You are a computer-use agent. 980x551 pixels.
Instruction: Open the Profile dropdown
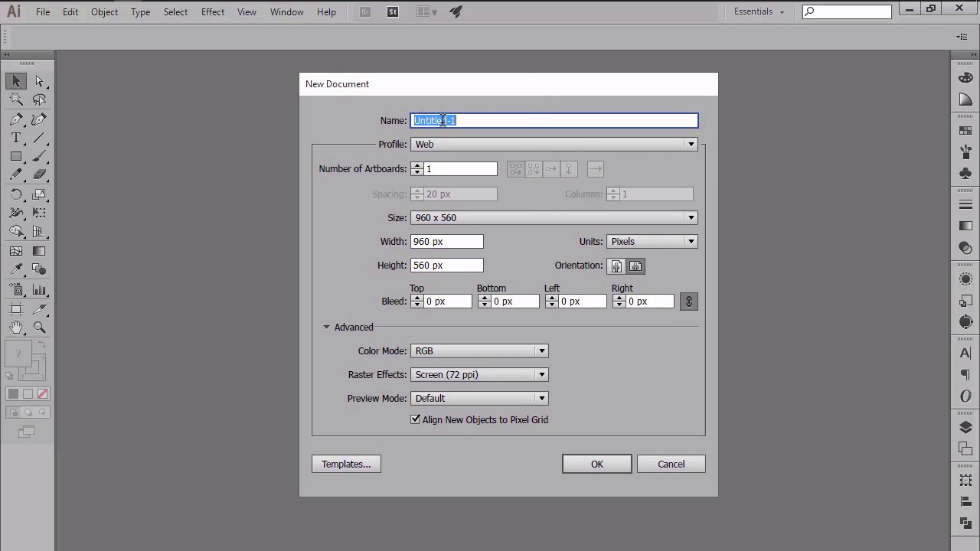[x=554, y=144]
